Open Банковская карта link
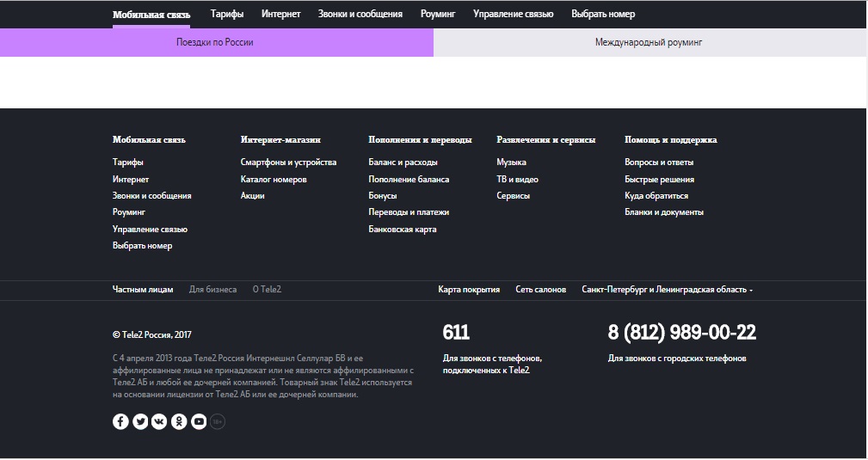The width and height of the screenshot is (868, 460). pyautogui.click(x=403, y=230)
